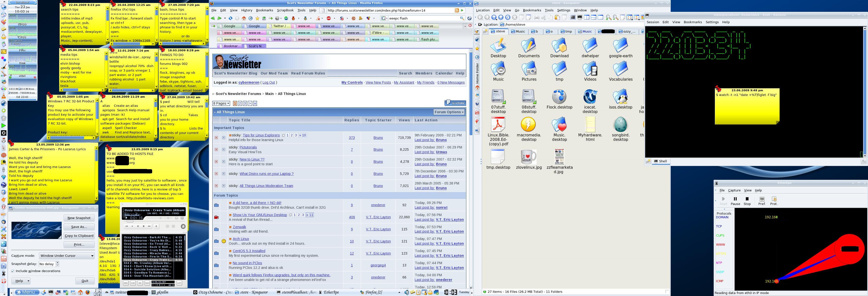
Task: Click the pause button in Audacious player
Action: coord(138,226)
